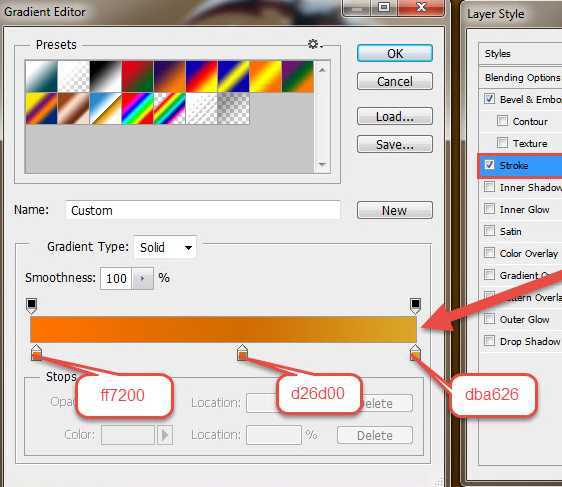Click the Load... button
Viewport: 562px width, 487px height.
[x=395, y=116]
